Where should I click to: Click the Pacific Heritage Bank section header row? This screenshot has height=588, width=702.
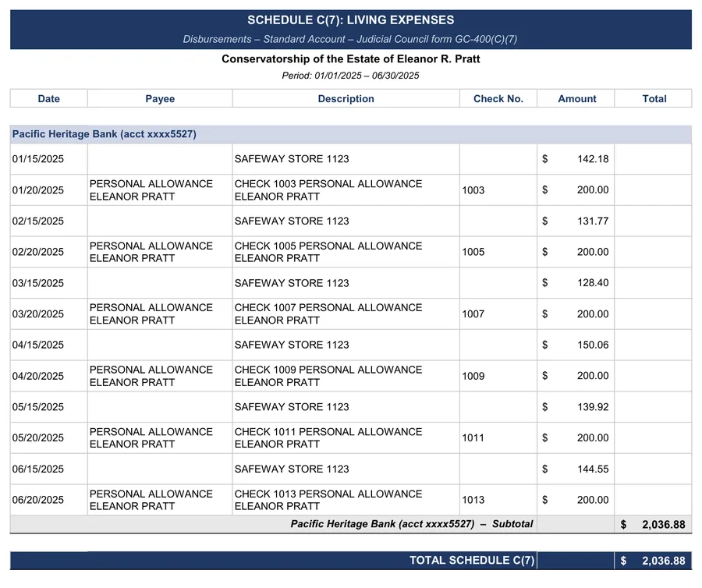[x=350, y=134]
